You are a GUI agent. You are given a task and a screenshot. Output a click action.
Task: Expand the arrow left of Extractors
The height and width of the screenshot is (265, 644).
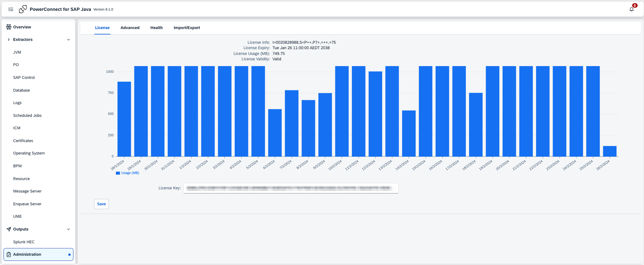[x=9, y=40]
